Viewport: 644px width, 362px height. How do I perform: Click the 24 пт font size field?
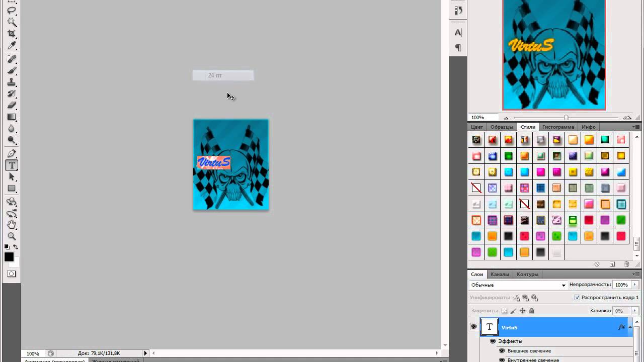click(x=223, y=75)
